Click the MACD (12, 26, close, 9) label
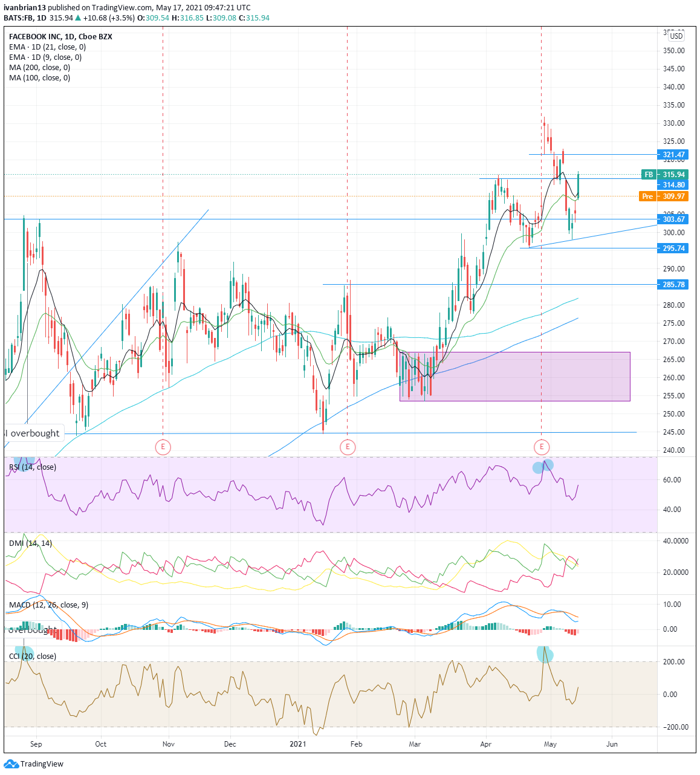The width and height of the screenshot is (700, 775). click(48, 605)
